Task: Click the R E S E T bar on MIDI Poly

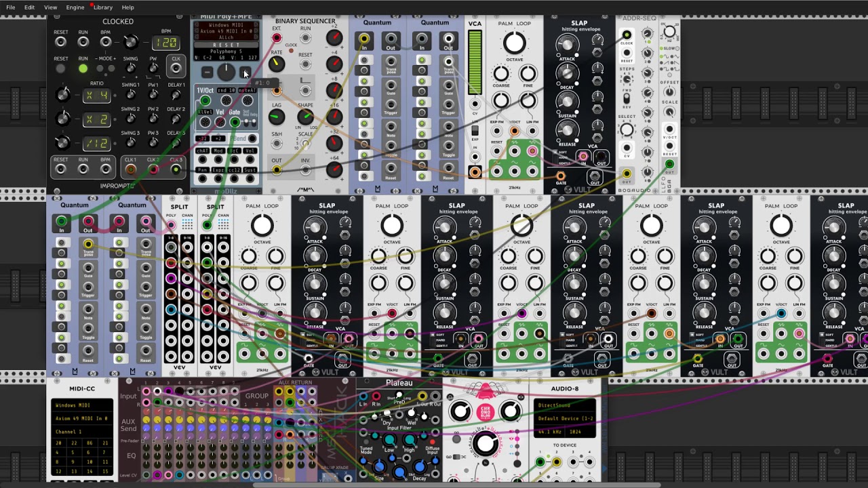Action: [226, 45]
